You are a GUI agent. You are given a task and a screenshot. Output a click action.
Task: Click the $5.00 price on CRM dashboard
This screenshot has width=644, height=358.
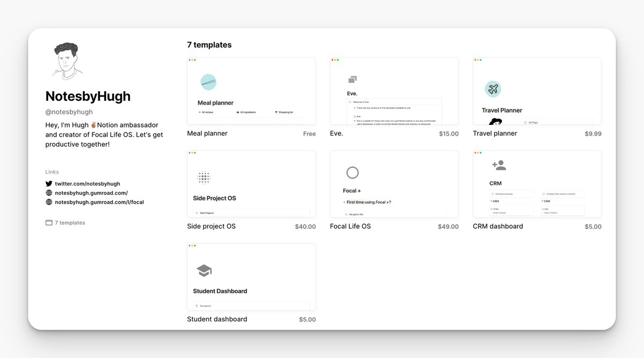click(x=593, y=227)
